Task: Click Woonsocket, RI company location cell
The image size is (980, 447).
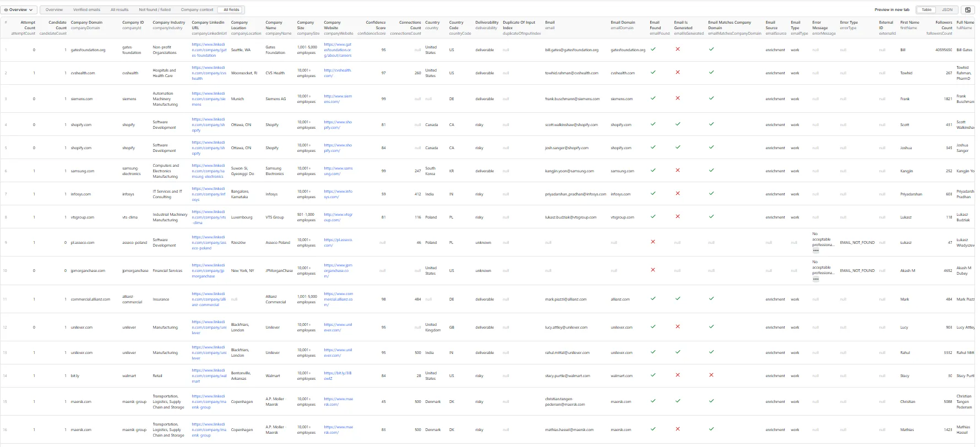Action: (244, 73)
